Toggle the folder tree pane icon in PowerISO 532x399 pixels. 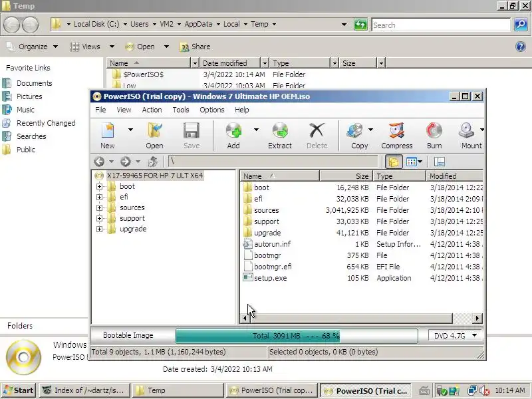[394, 162]
